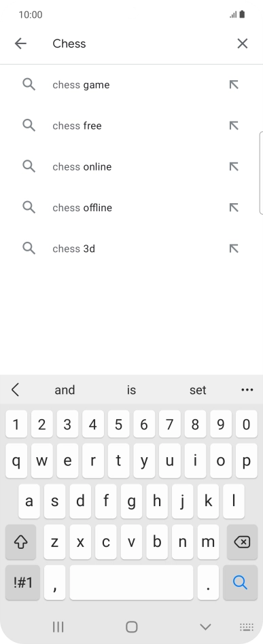Collapse suggestion strip with left chevron

tap(16, 390)
